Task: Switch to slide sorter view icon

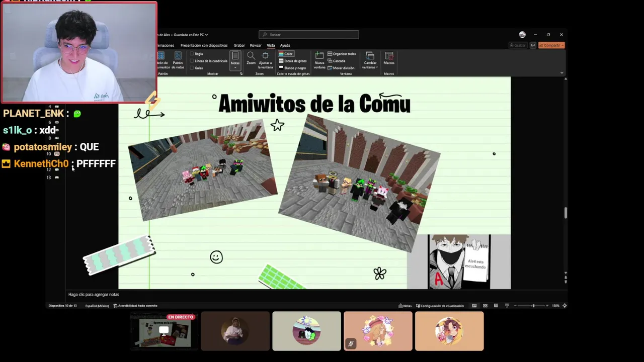Action: pos(485,306)
